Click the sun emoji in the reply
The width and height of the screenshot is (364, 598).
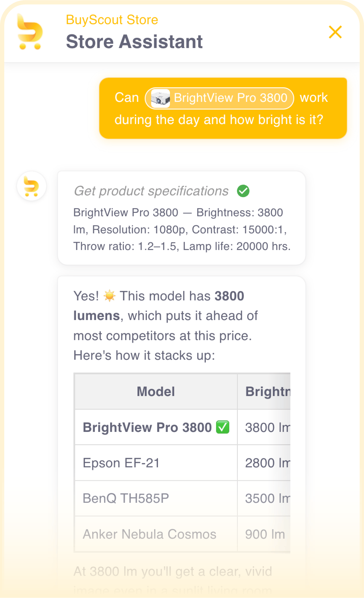[110, 296]
